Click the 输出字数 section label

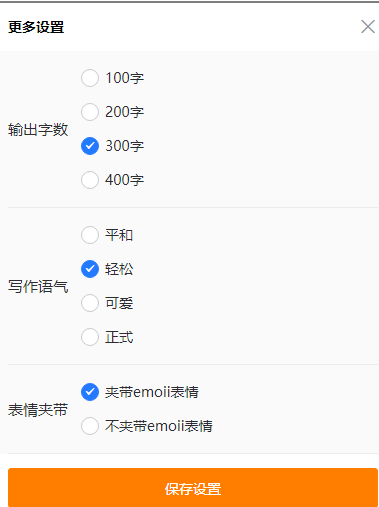point(38,129)
